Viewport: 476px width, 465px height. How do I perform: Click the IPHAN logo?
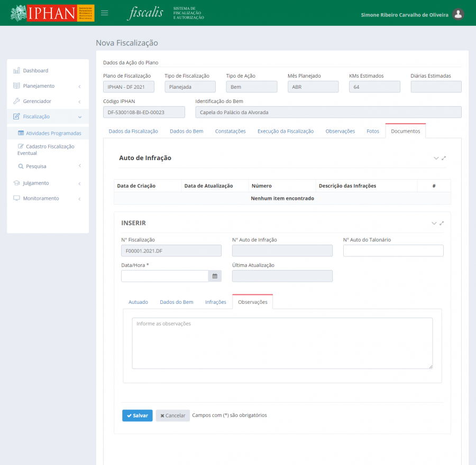pos(52,13)
